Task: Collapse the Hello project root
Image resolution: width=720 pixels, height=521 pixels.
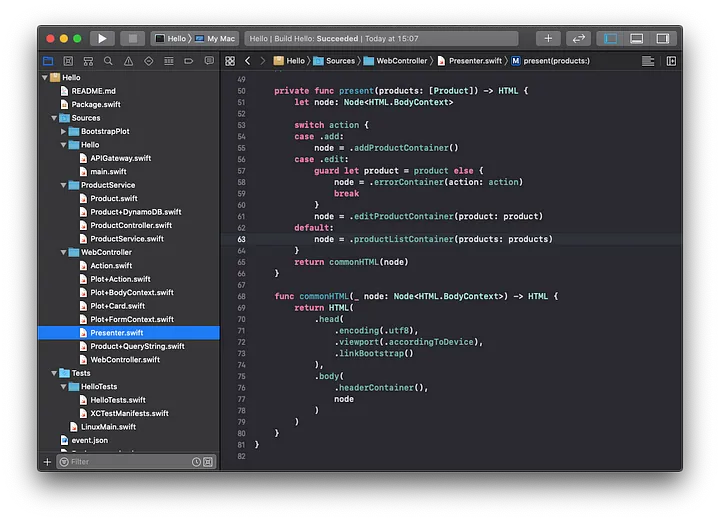Action: pyautogui.click(x=45, y=78)
